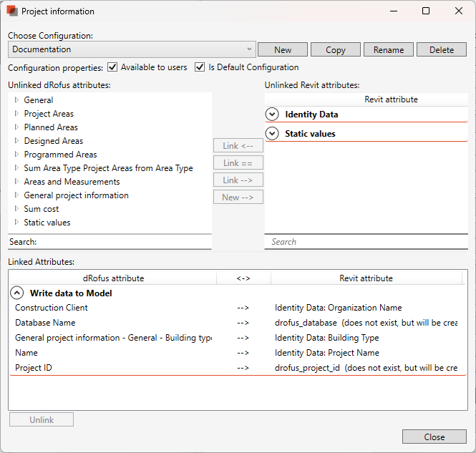Image resolution: width=476 pixels, height=453 pixels.
Task: Collapse the Static values Revit group
Action: point(272,134)
